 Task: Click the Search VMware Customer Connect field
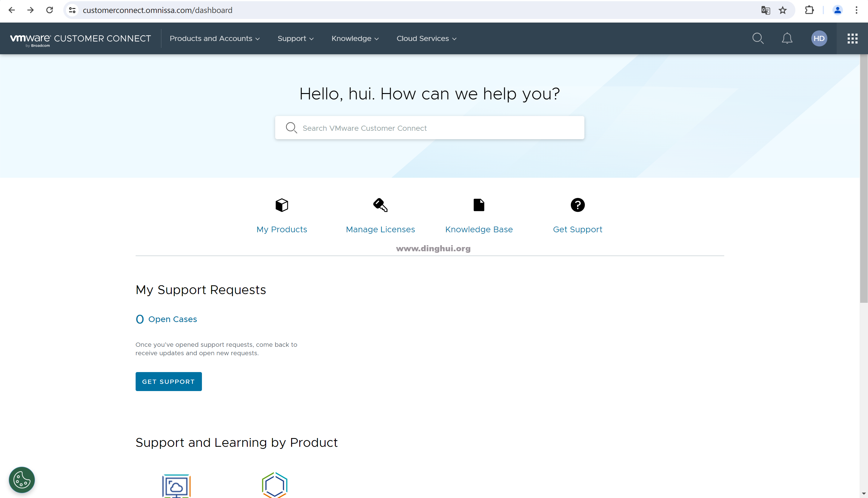(x=429, y=128)
